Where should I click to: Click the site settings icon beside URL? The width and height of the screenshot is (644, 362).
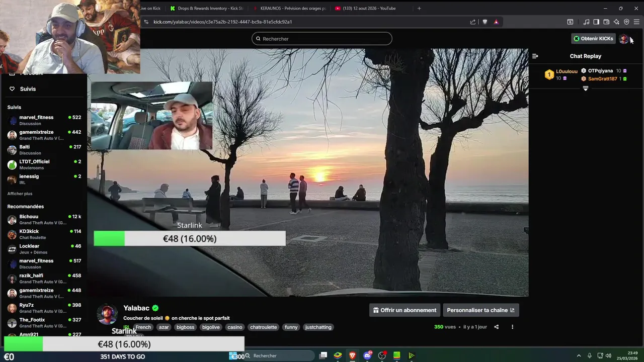click(146, 22)
